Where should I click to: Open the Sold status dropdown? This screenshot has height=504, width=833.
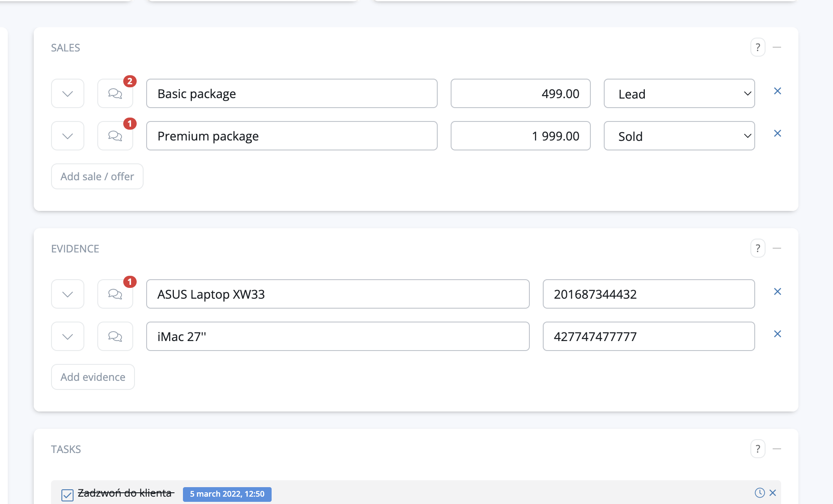coord(679,136)
